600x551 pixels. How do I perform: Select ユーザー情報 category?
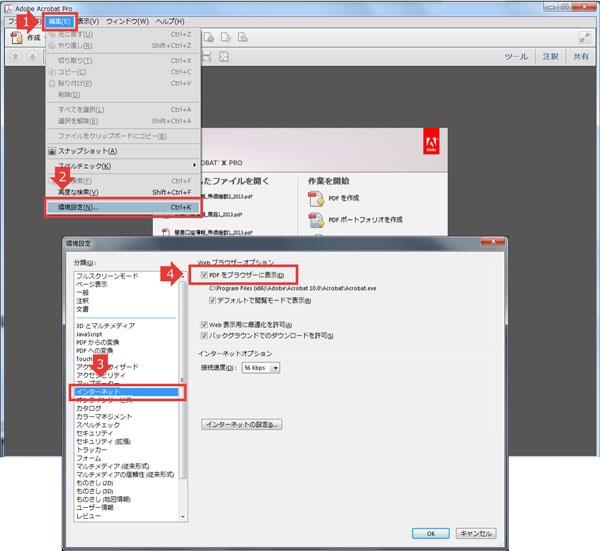[95, 508]
